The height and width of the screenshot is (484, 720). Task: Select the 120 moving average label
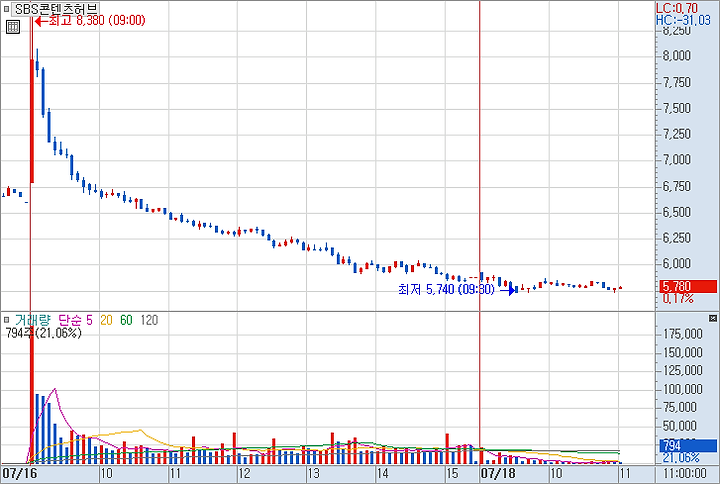[x=149, y=320]
